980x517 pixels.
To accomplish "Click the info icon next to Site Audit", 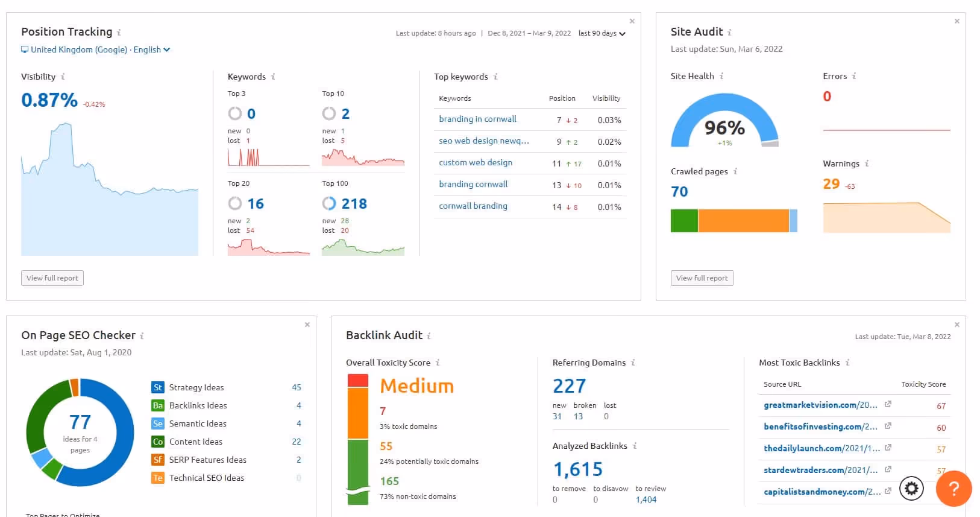I will pyautogui.click(x=729, y=33).
